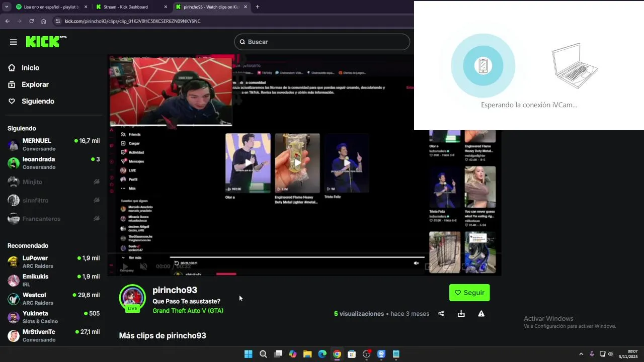644x362 pixels.
Task: Select the 5 visualizaciones text
Action: [359, 314]
